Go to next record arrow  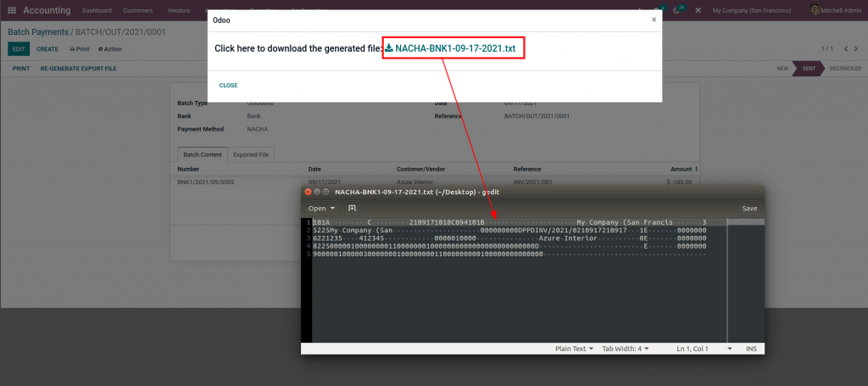pos(857,49)
